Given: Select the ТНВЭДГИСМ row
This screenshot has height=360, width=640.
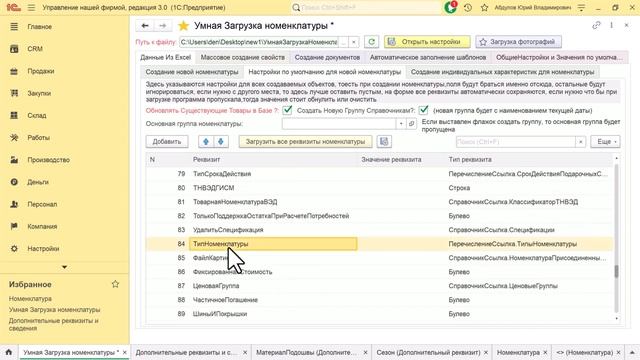Looking at the screenshot, I should pos(379,188).
